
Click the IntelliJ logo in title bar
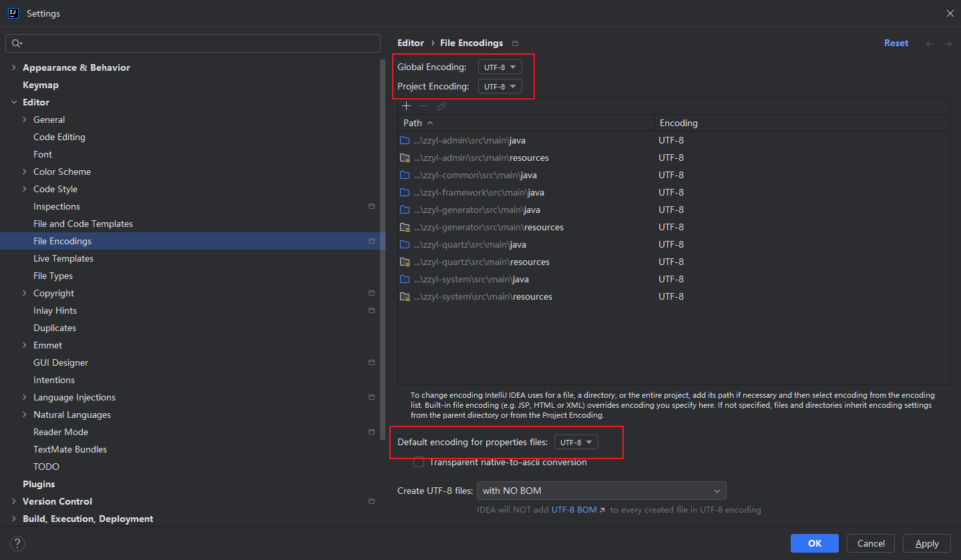tap(13, 13)
